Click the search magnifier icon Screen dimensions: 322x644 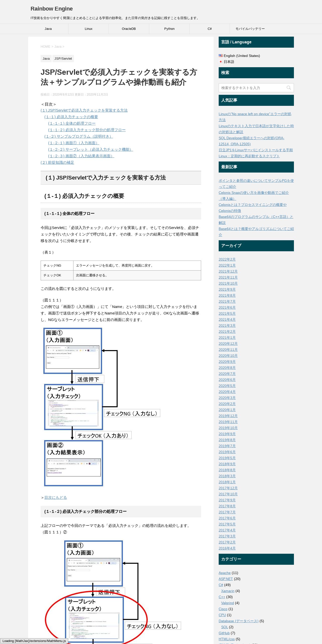289,88
